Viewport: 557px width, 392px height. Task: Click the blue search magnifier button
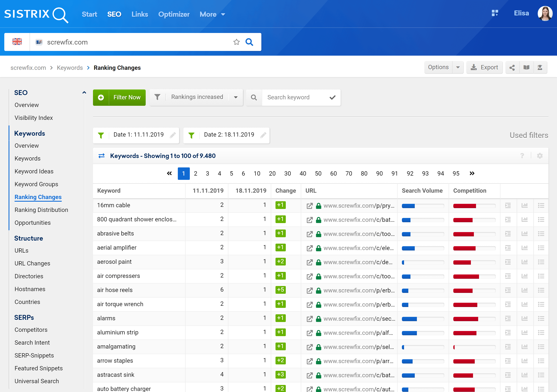coord(249,42)
